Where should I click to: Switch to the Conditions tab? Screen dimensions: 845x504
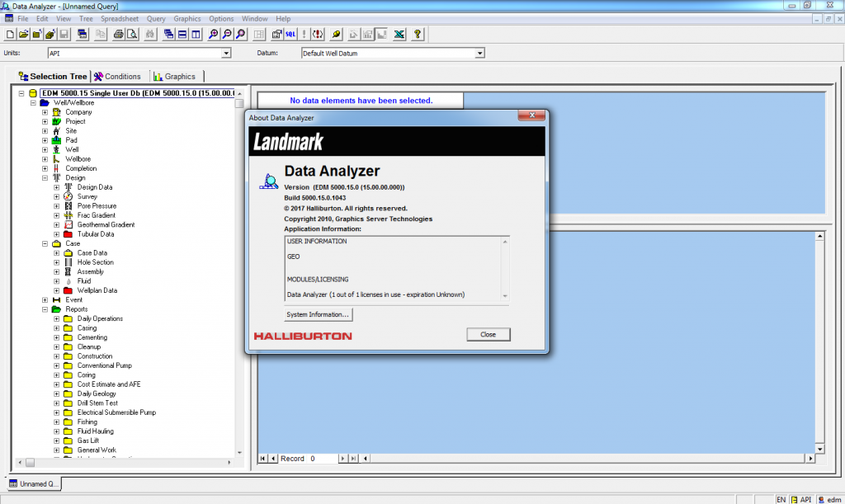click(x=117, y=77)
